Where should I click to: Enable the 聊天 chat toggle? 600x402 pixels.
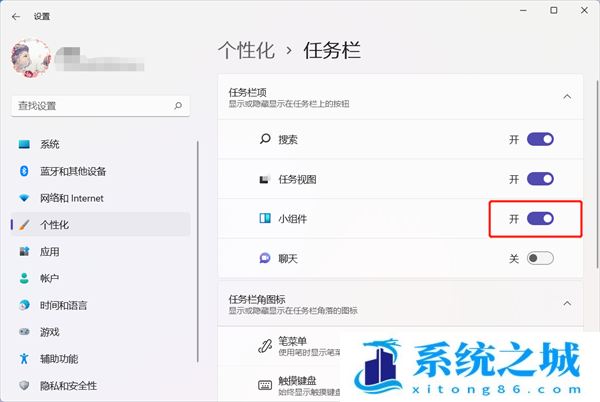(540, 258)
